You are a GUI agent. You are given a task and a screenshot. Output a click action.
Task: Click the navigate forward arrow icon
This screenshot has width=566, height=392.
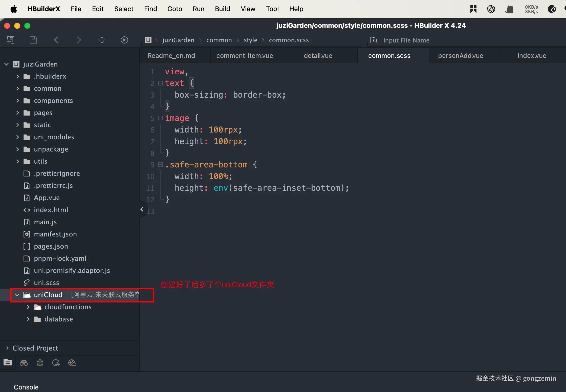coord(79,40)
